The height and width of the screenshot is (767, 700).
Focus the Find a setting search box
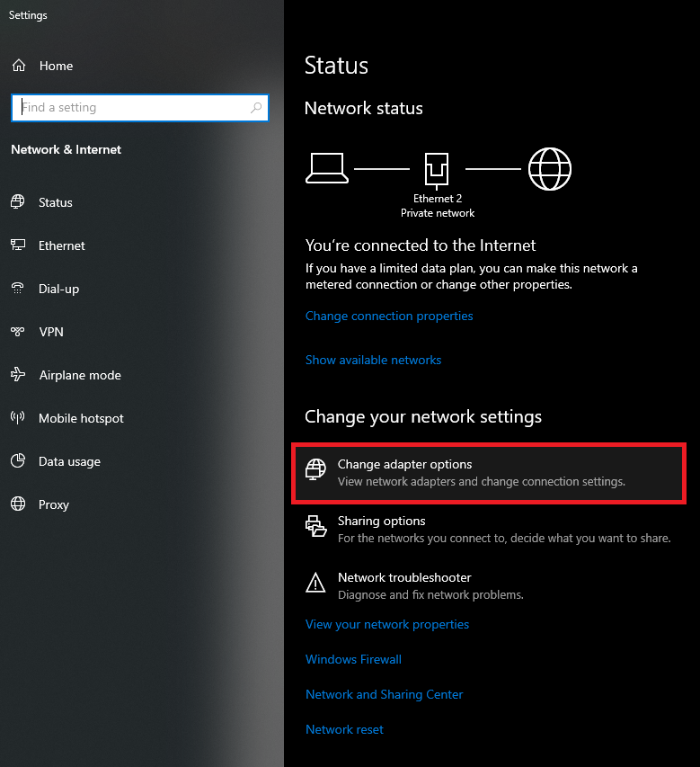pos(140,108)
